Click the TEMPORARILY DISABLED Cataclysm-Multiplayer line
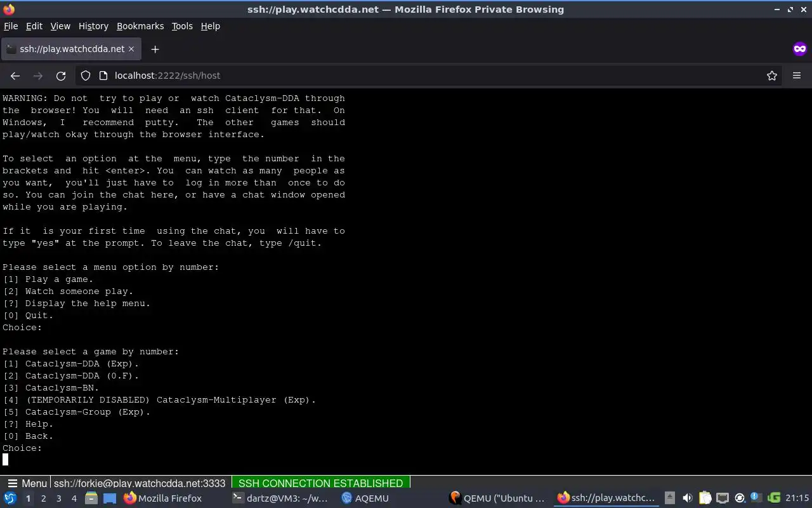This screenshot has width=812, height=508. (159, 400)
